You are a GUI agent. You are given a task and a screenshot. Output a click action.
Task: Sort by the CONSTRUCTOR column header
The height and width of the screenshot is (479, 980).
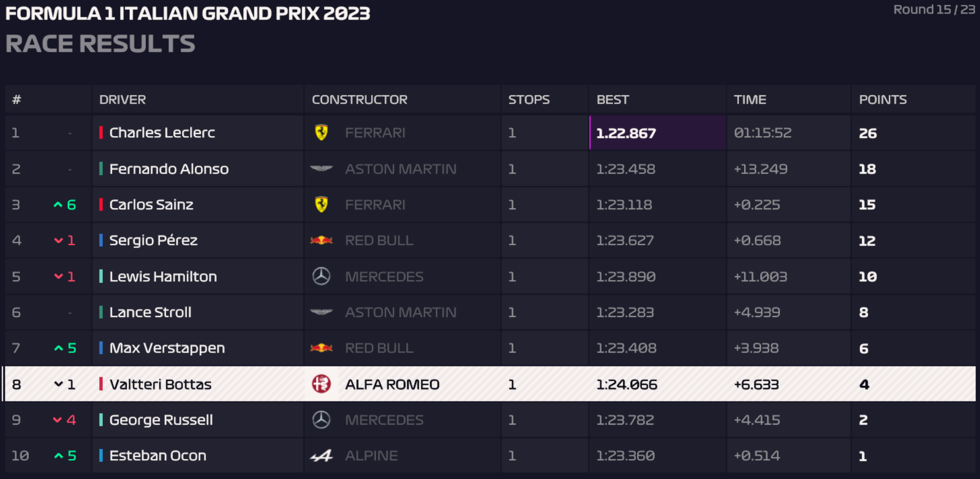tap(359, 100)
